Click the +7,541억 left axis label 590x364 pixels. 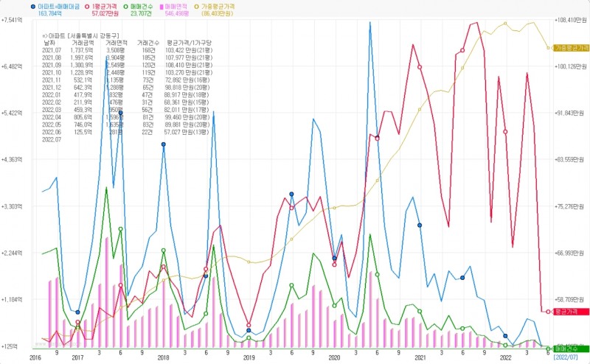pos(13,20)
